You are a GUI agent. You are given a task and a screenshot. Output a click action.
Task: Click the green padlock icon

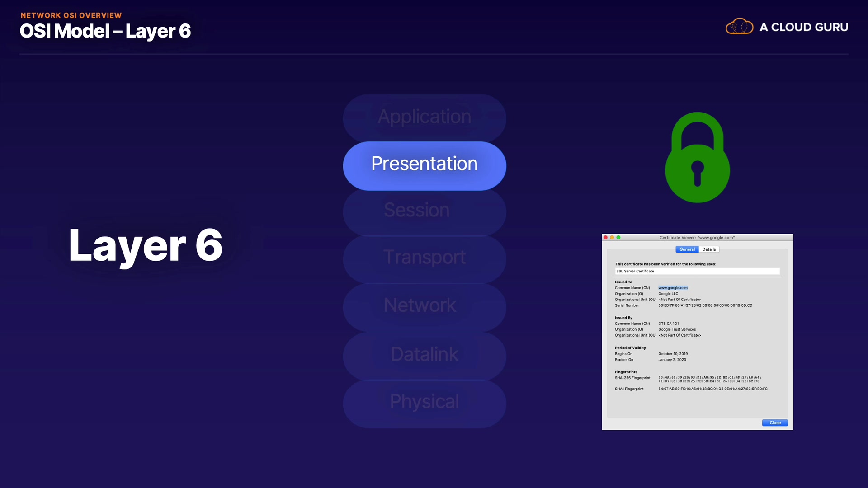pos(697,158)
